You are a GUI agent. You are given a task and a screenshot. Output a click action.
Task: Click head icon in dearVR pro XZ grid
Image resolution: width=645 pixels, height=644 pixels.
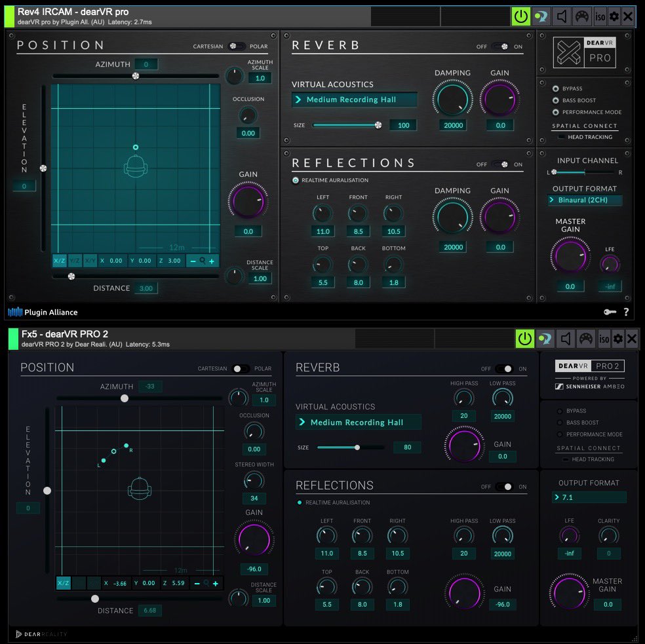(136, 166)
